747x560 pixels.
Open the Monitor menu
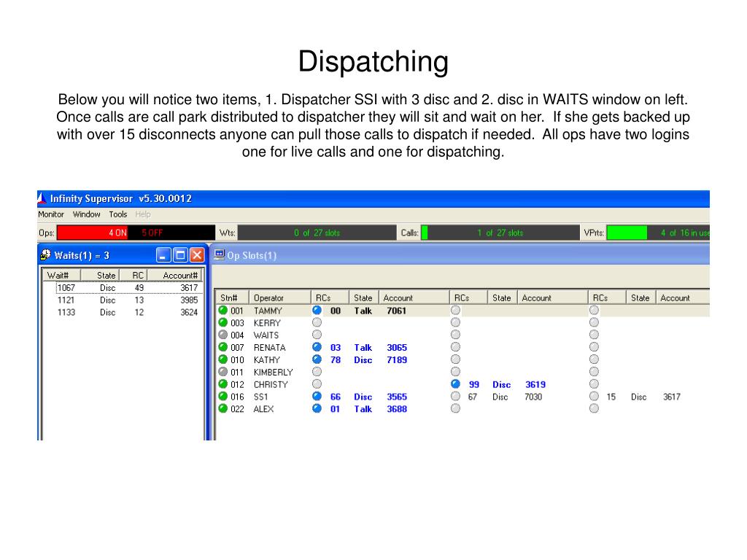point(51,214)
